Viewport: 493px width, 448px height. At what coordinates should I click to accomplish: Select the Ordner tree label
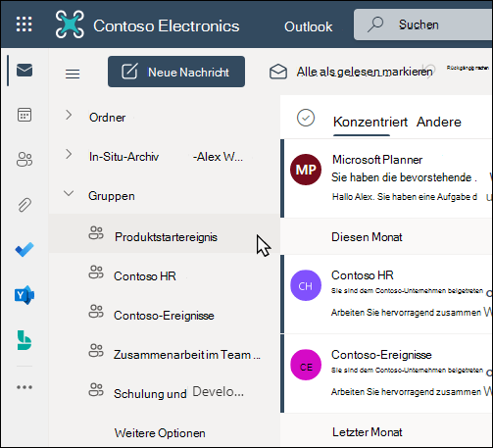click(107, 118)
